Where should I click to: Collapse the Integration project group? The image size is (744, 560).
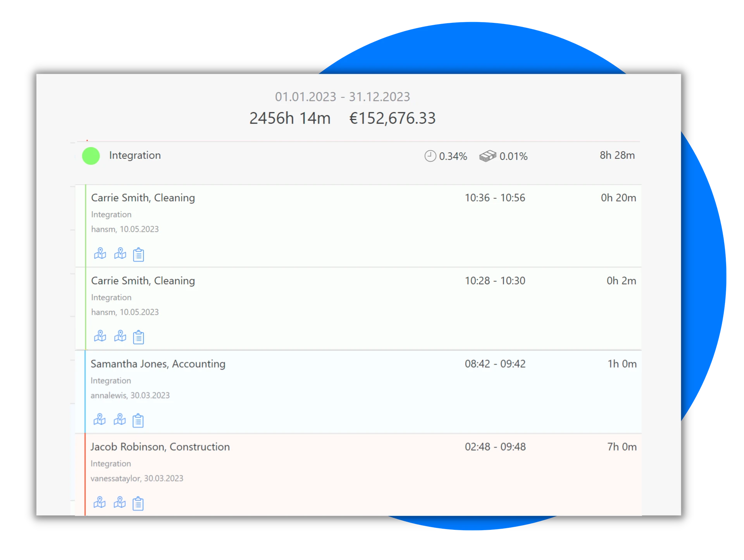tap(135, 155)
